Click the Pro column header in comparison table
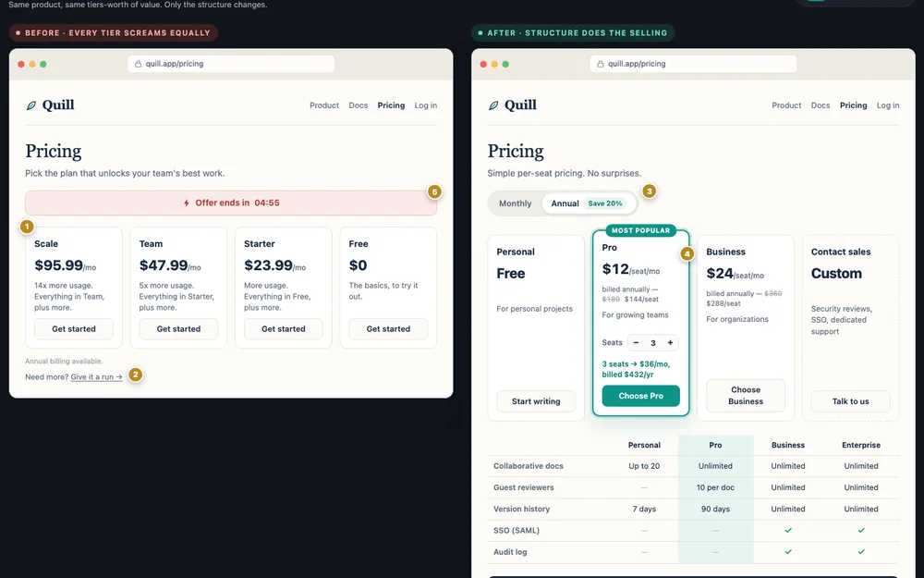 [715, 446]
